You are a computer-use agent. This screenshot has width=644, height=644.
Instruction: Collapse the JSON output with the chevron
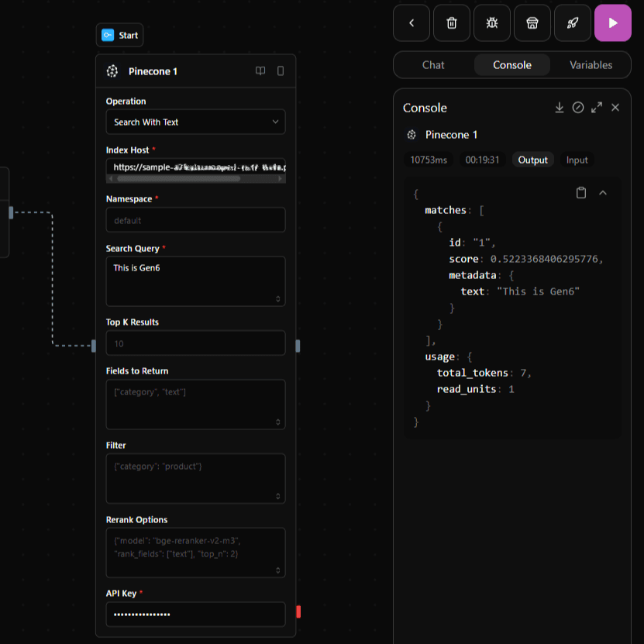(x=603, y=193)
